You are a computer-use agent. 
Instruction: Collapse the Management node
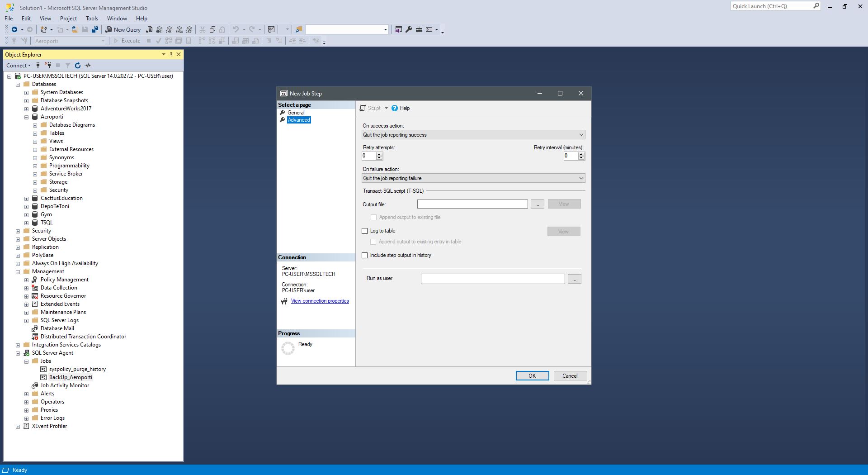18,271
